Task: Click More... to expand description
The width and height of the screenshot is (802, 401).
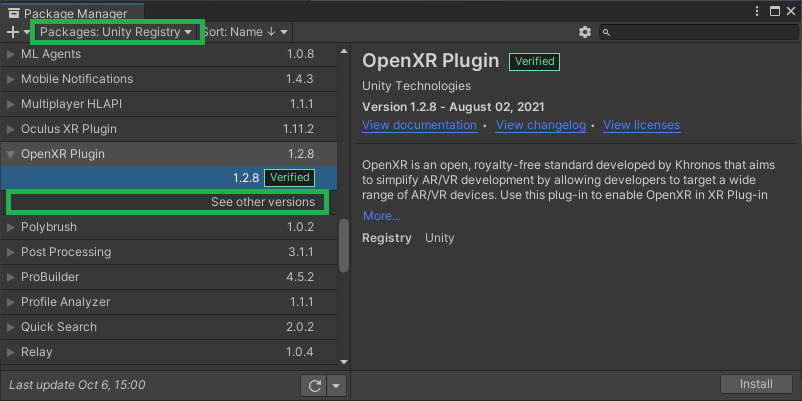Action: (382, 216)
